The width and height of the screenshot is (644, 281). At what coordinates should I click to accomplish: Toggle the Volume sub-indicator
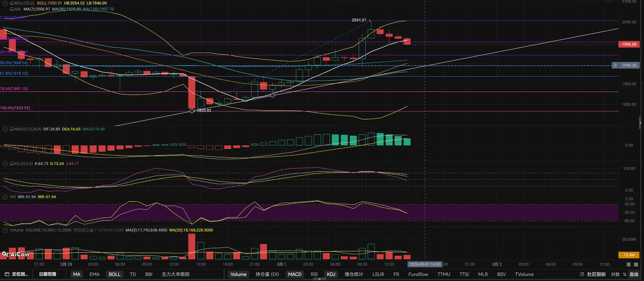(x=238, y=274)
